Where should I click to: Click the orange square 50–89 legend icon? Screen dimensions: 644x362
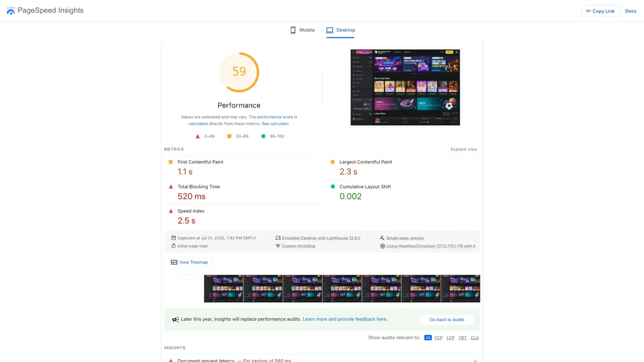[x=229, y=136]
